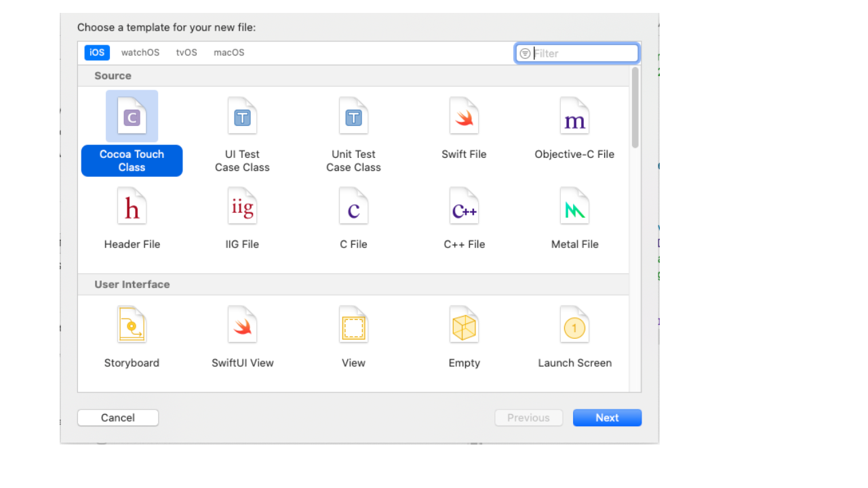Viewport: 868px width, 488px height.
Task: Click the Next button
Action: pyautogui.click(x=607, y=418)
